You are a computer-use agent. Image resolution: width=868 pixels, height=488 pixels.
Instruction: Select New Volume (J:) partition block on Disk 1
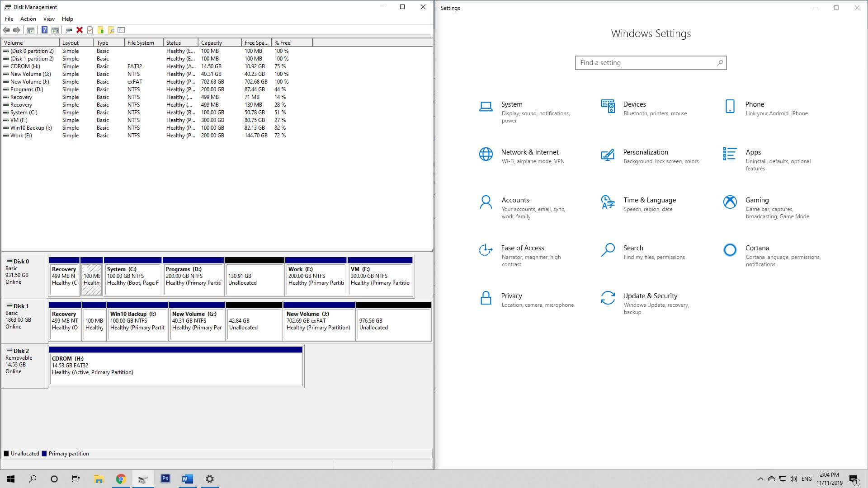[319, 321]
